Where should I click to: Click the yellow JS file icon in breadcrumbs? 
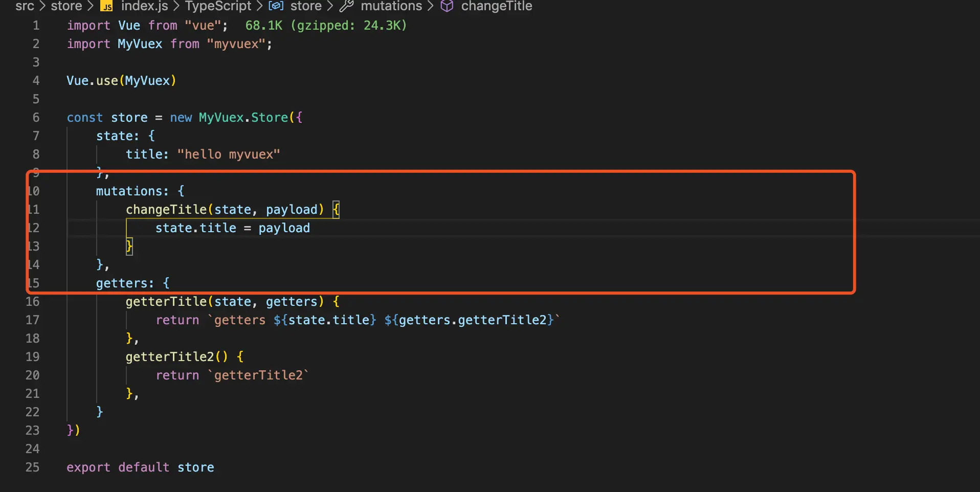tap(106, 6)
